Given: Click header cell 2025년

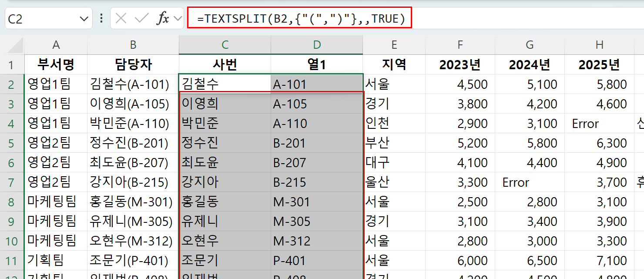Looking at the screenshot, I should (x=599, y=65).
